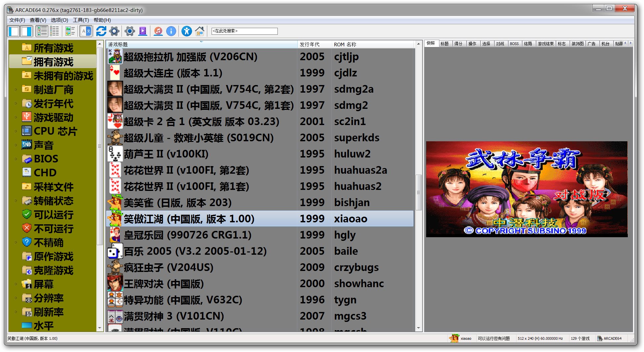Viewport: 644px width, 352px height.
Task: Click the purple video film icon
Action: (x=143, y=31)
